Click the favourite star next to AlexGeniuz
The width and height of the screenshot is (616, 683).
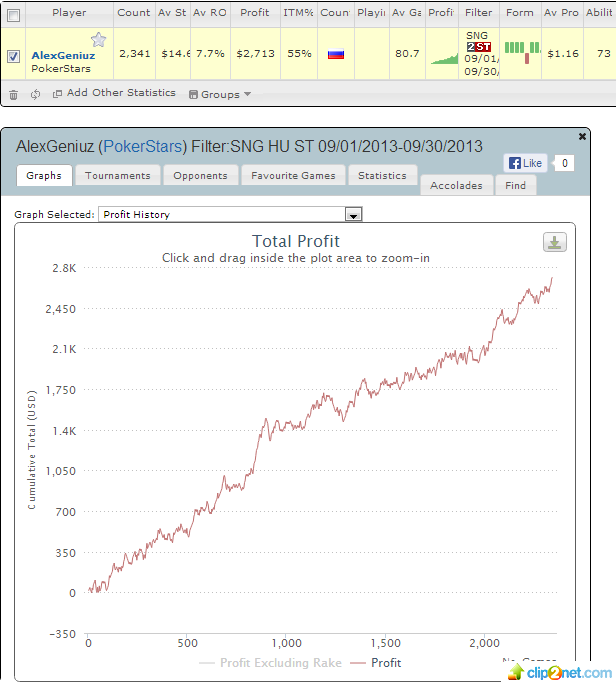(99, 40)
